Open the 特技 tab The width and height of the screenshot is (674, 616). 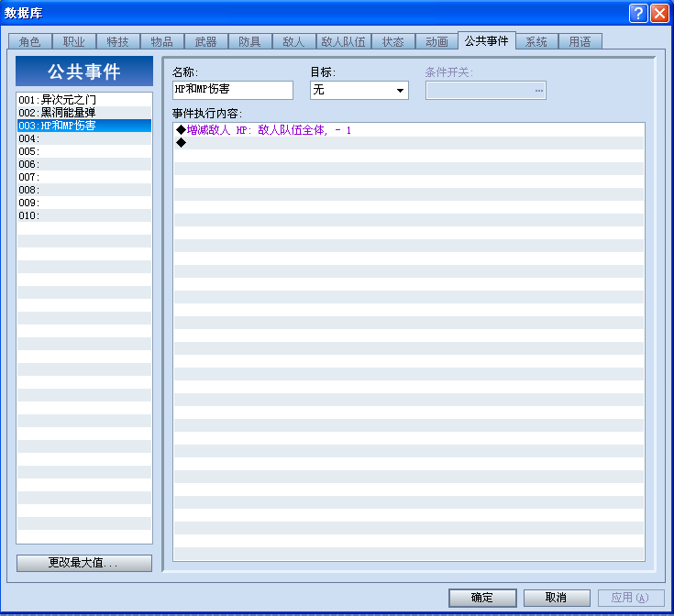[x=117, y=41]
